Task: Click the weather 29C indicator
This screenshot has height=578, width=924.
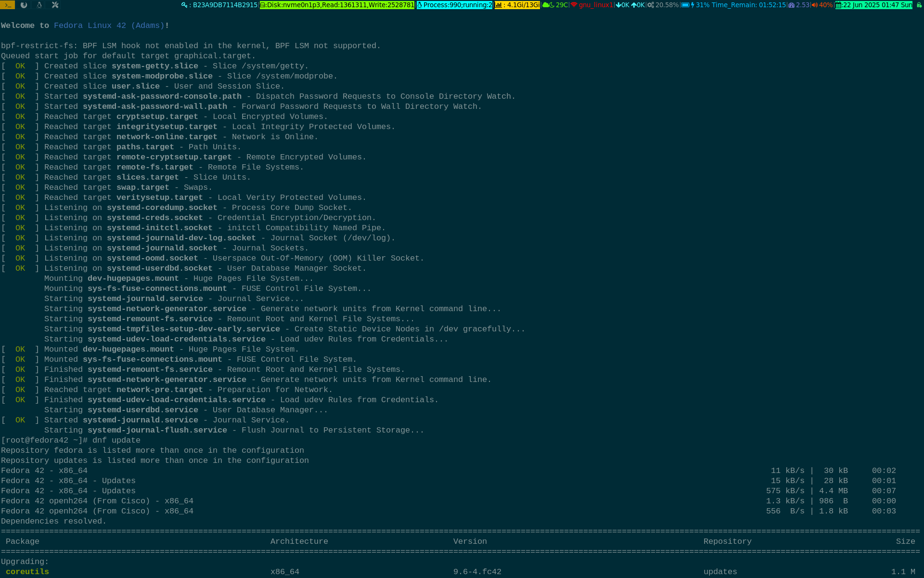Action: [x=555, y=5]
